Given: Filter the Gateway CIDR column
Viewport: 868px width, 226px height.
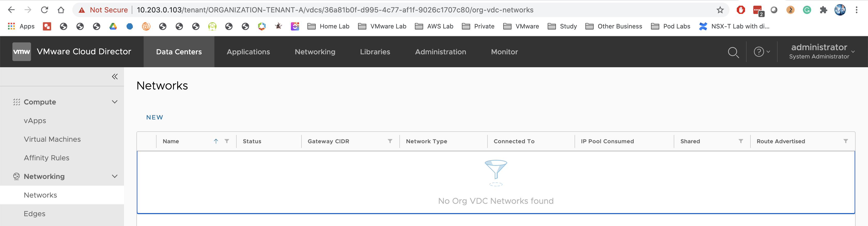Looking at the screenshot, I should [x=390, y=141].
